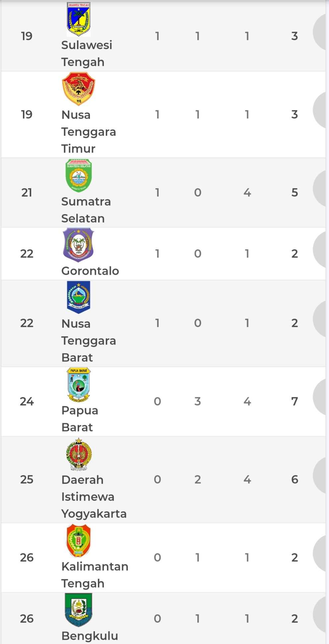Click the Nusa Tenggara Timur emblem

click(79, 89)
